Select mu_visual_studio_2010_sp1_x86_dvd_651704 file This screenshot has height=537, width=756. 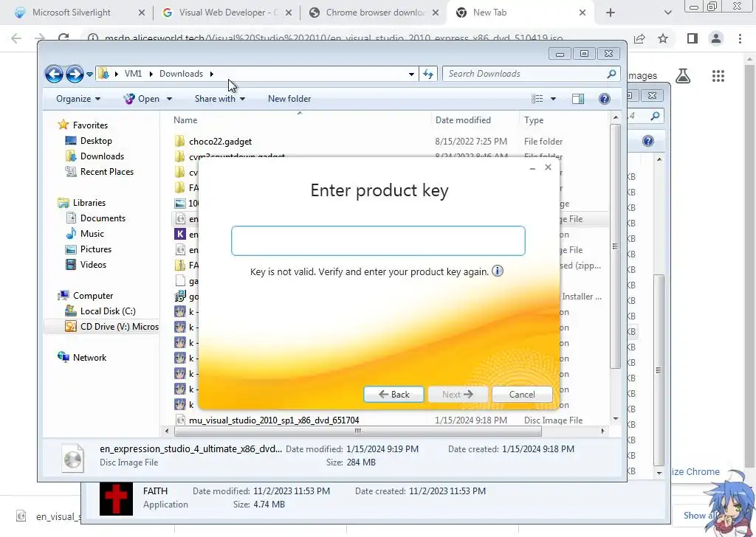point(274,420)
